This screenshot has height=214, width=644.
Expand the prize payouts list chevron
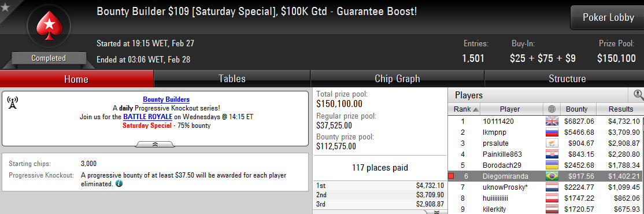(437, 212)
